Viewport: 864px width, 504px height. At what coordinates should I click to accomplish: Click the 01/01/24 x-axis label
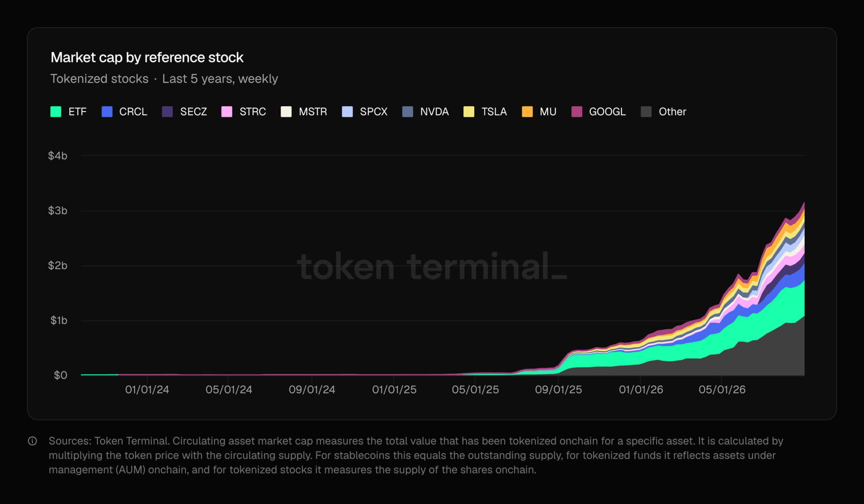pyautogui.click(x=147, y=390)
